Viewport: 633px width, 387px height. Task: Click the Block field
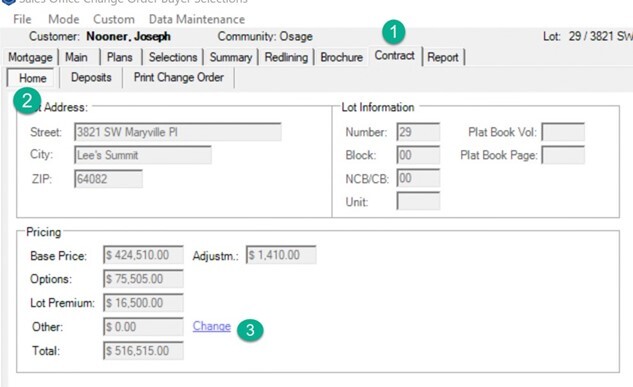418,155
